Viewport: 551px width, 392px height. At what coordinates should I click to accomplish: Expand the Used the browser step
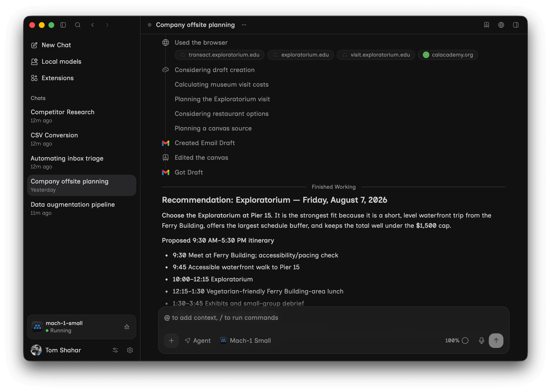tap(201, 43)
